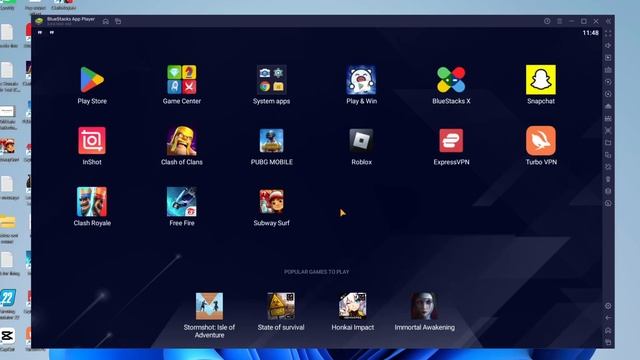Viewport: 640px width, 360px height.
Task: Open Immortal Awakening suggested game
Action: click(x=424, y=306)
